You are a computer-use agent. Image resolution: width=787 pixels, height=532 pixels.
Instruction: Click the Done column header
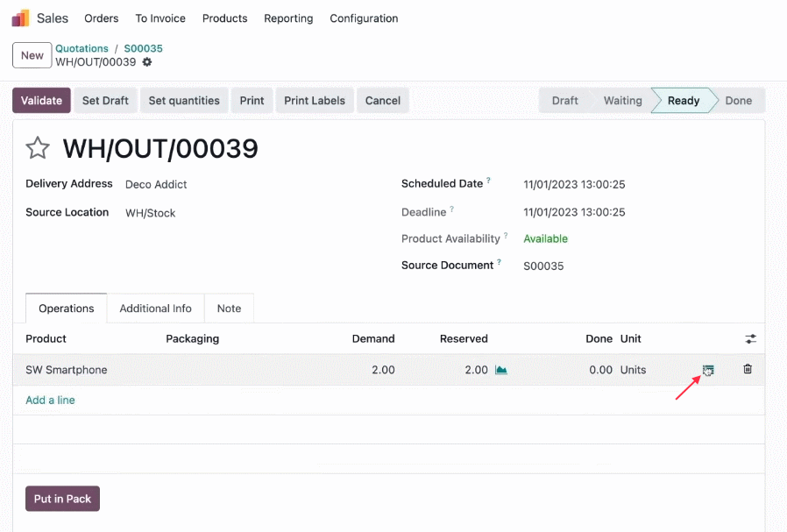599,339
